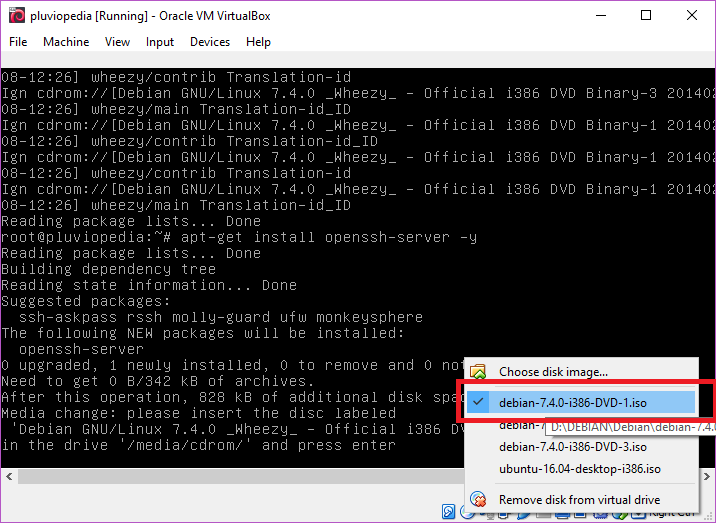Click the hard disk activity status icon
The image size is (716, 523).
(448, 512)
